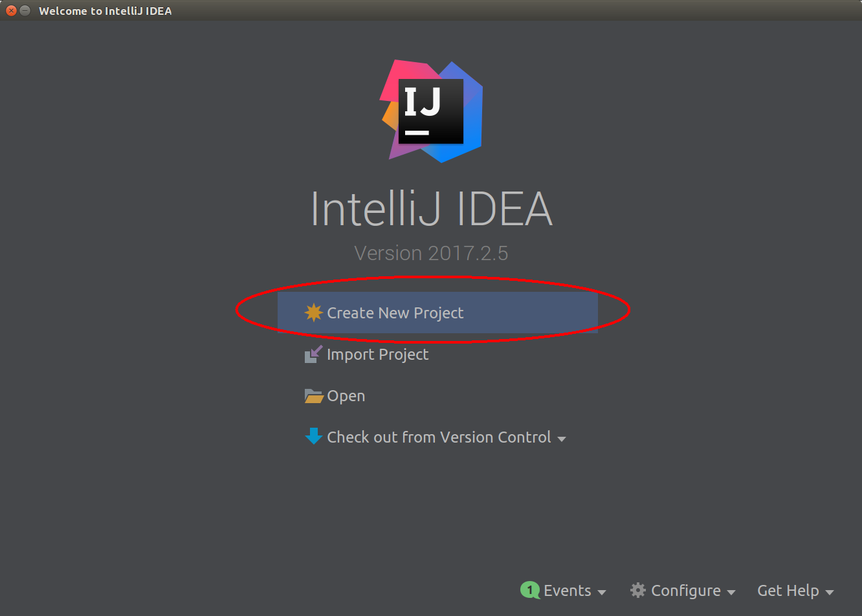Click Check out from Version Control text
Screen dimensions: 862x616
pos(439,437)
